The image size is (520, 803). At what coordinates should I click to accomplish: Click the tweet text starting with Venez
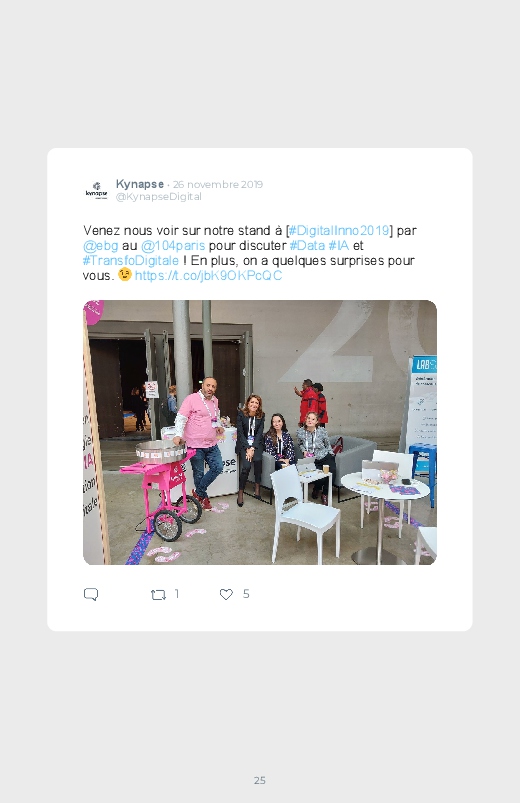[x=251, y=253]
